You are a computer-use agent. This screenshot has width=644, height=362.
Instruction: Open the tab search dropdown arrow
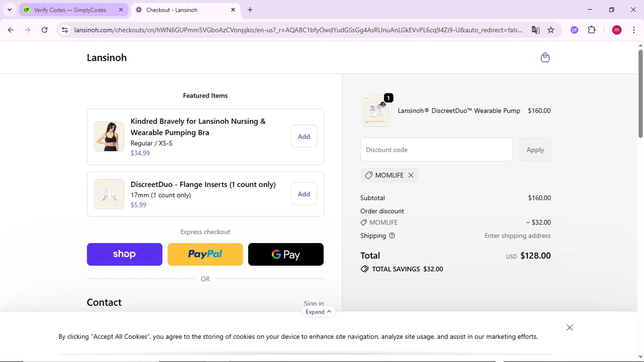[9, 9]
